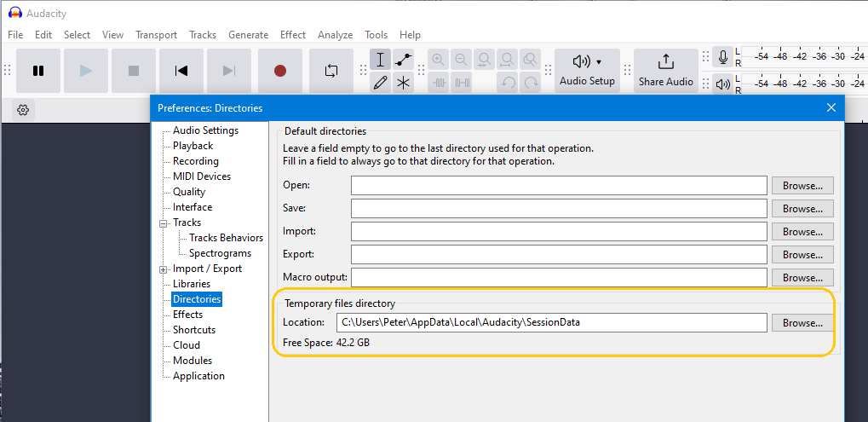
Task: Select Cloud in preferences tree
Action: 187,345
